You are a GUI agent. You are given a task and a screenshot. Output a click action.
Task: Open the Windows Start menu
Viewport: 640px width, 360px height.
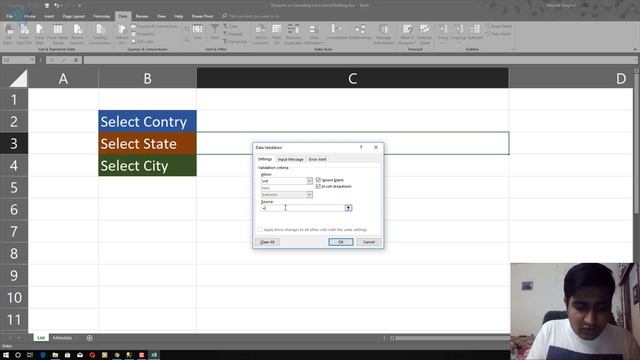[6, 355]
